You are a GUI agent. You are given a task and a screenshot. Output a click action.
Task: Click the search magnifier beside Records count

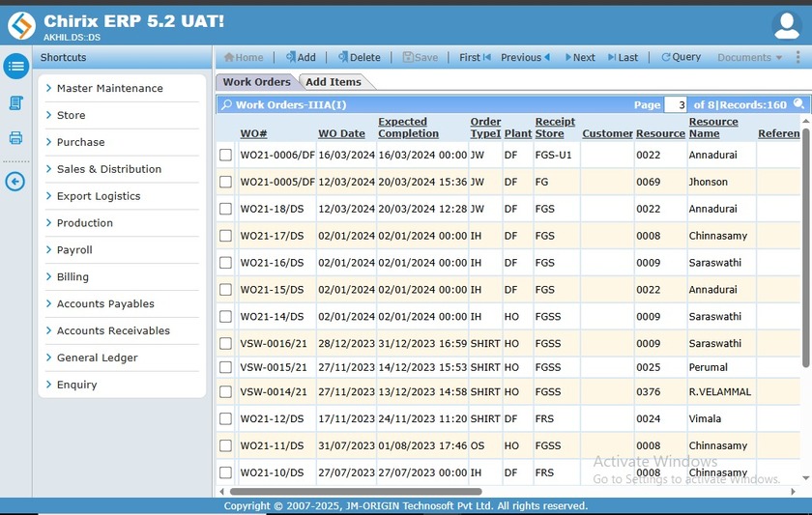pos(798,104)
